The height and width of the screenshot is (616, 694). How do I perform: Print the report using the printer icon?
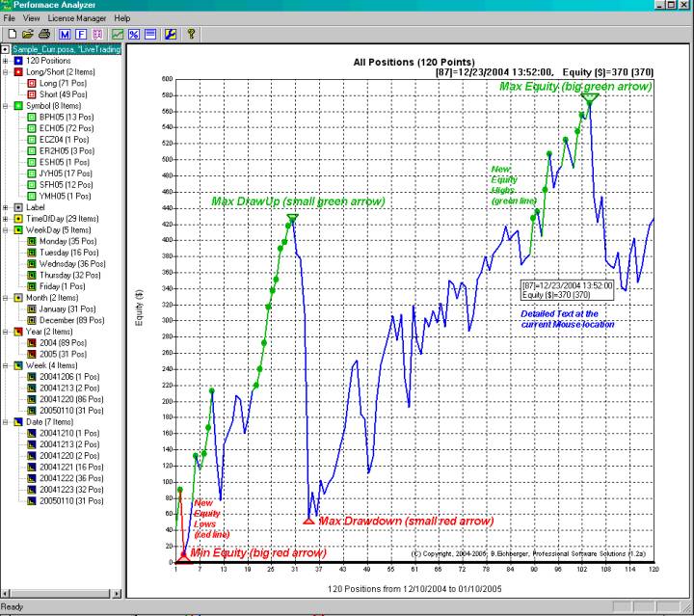pyautogui.click(x=44, y=34)
